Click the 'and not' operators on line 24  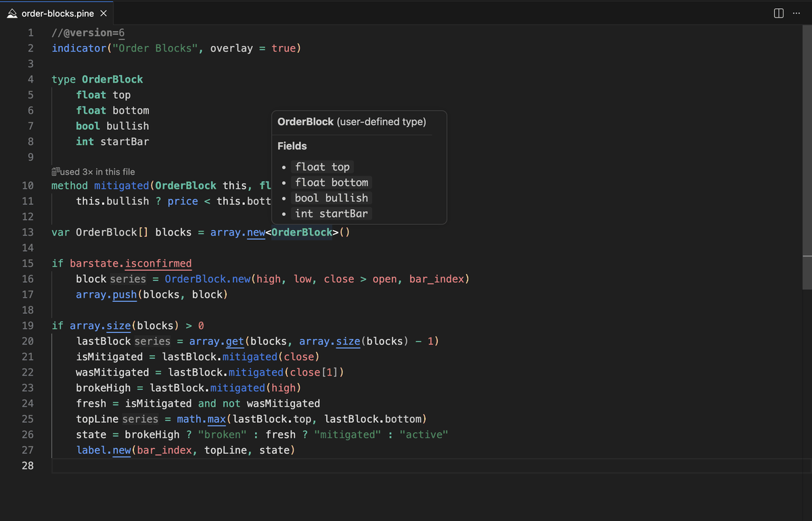[219, 404]
